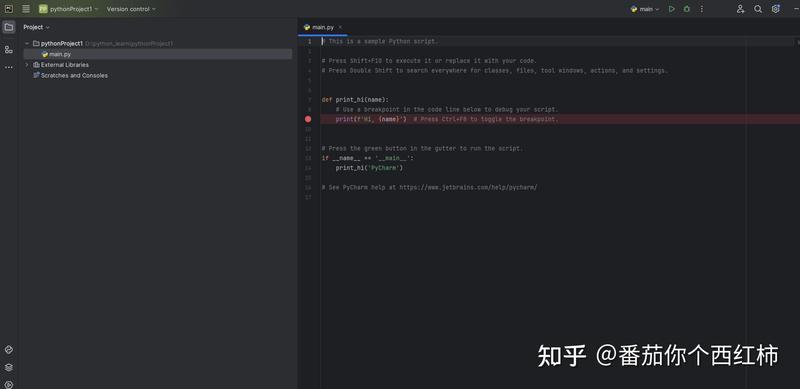The height and width of the screenshot is (389, 800).
Task: Open the jetbrains.com/help/pycharm link in comment
Action: click(x=468, y=187)
